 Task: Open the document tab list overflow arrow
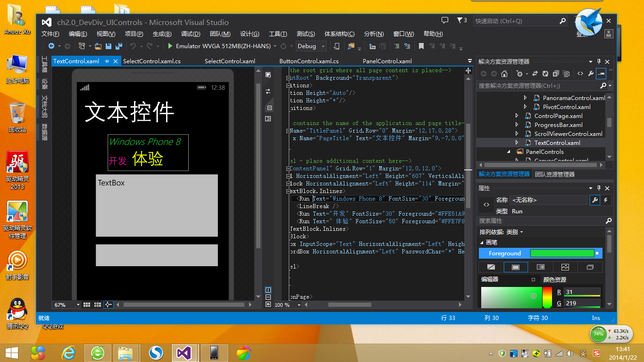point(469,61)
